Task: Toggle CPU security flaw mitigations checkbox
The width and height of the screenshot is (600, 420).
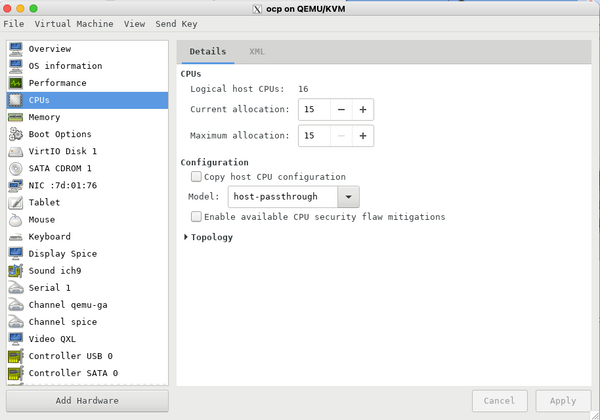Action: click(196, 217)
